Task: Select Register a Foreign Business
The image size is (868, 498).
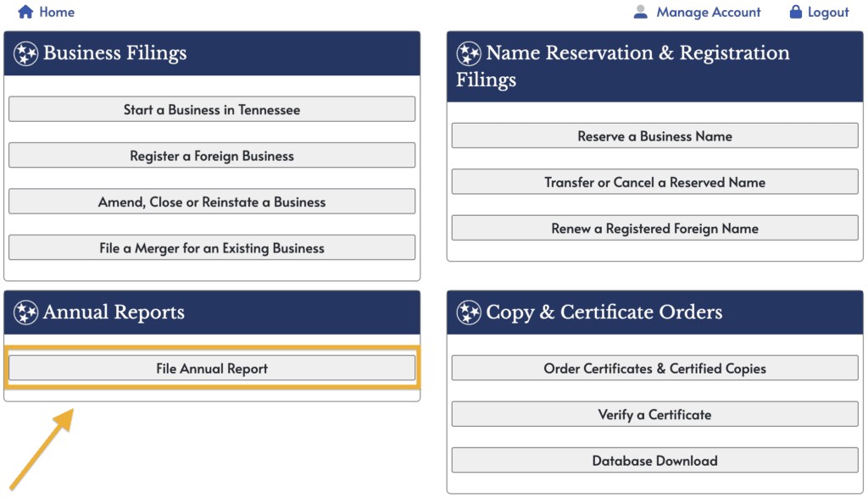Action: [212, 155]
